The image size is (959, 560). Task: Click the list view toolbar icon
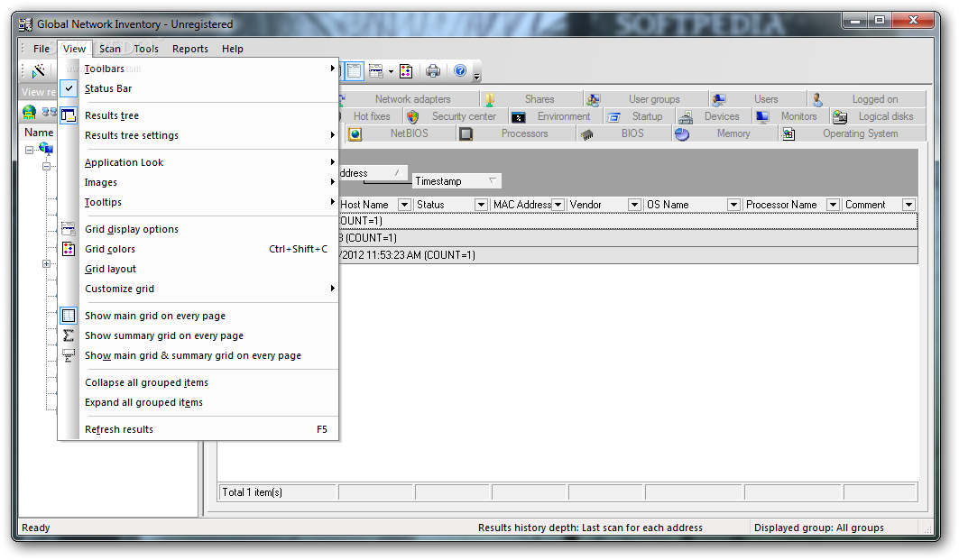(x=355, y=71)
